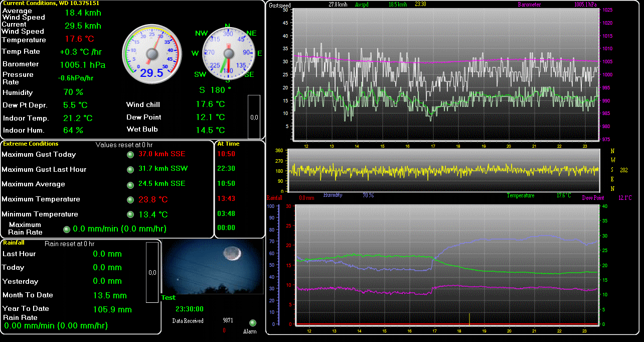
Task: Click the Minimum Temperature green indicator light
Action: click(130, 214)
